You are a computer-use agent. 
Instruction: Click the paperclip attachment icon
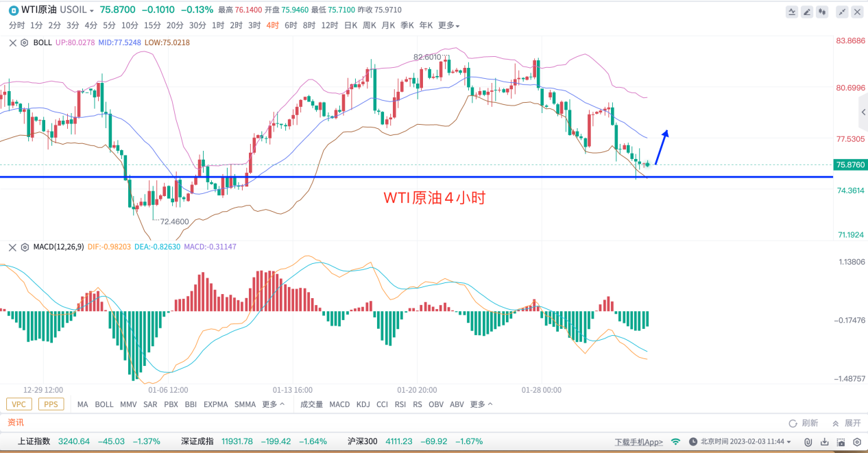click(808, 442)
